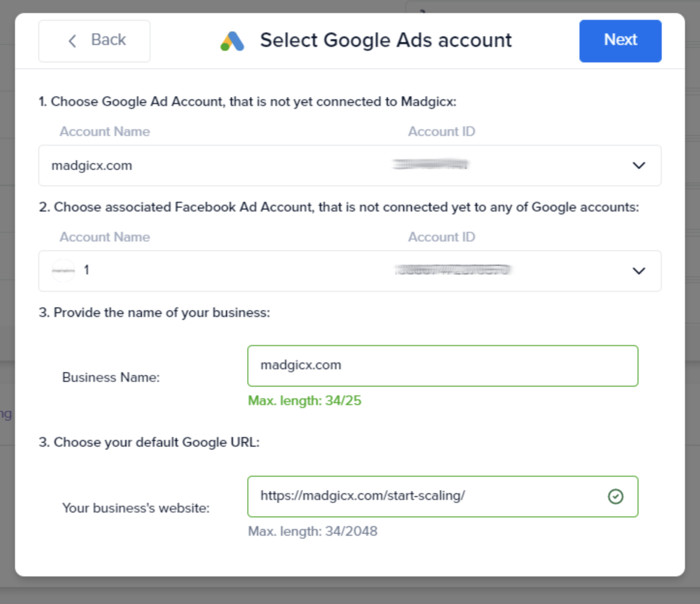Click the 'Choose Google Ad Account' instruction
700x604 pixels.
coord(247,102)
